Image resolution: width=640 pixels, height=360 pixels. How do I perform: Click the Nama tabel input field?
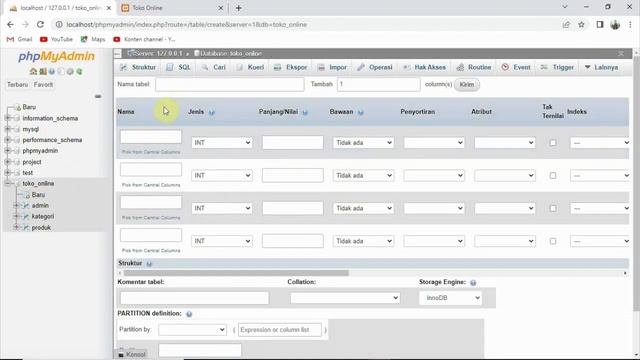(230, 84)
